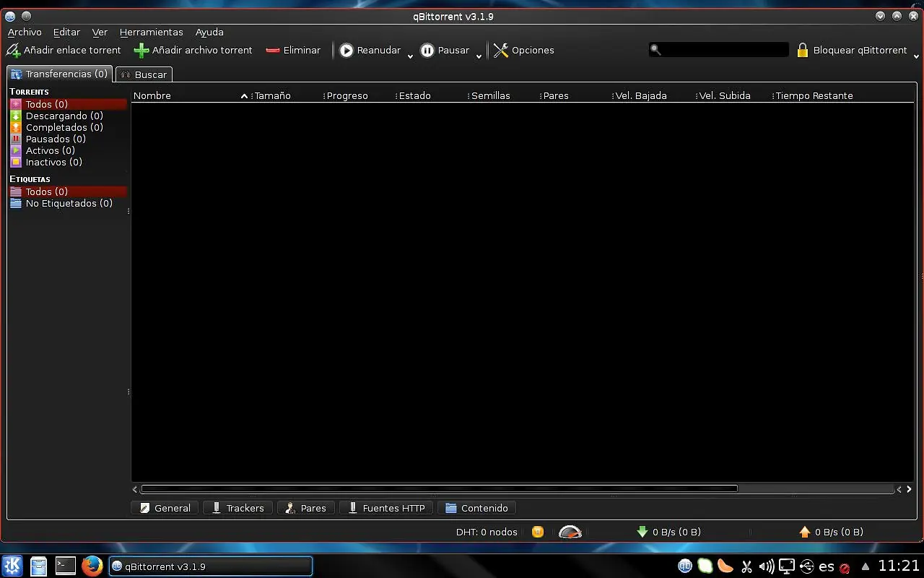Sort by the Nombre column header
924x578 pixels.
(x=191, y=95)
